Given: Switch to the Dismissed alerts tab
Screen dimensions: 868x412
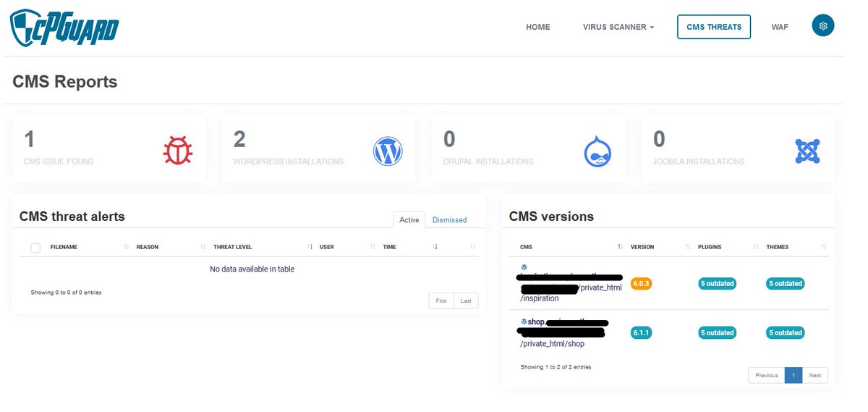Looking at the screenshot, I should pyautogui.click(x=450, y=220).
